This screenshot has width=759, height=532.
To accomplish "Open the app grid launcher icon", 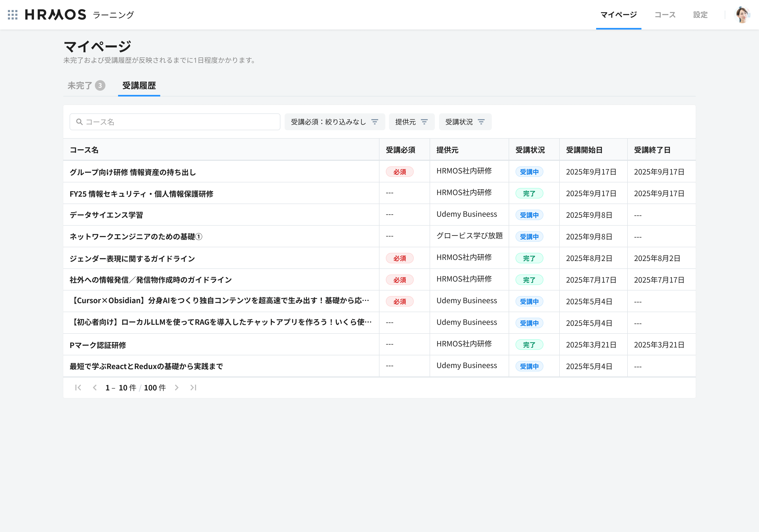I will coord(13,14).
